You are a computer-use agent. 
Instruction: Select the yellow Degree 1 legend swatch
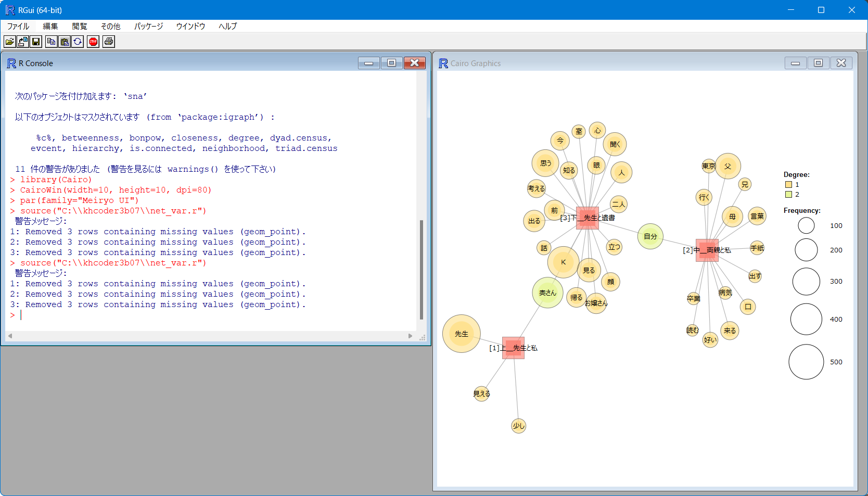point(787,184)
